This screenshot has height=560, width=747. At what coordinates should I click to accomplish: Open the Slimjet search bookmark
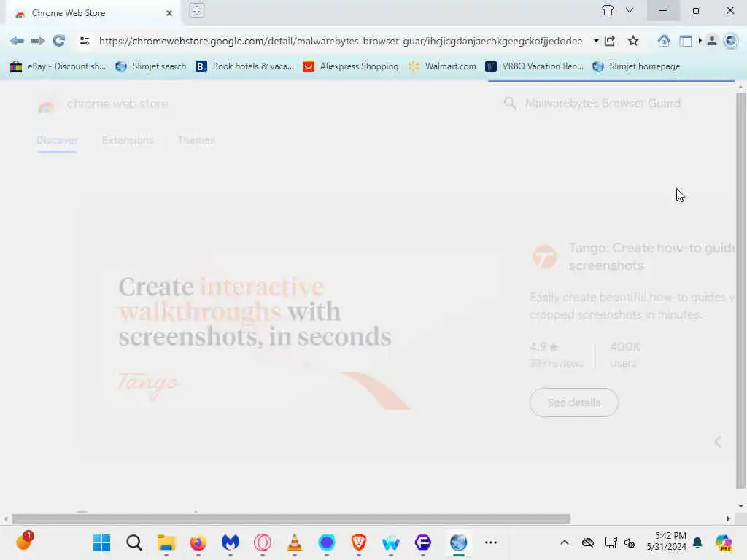click(151, 66)
